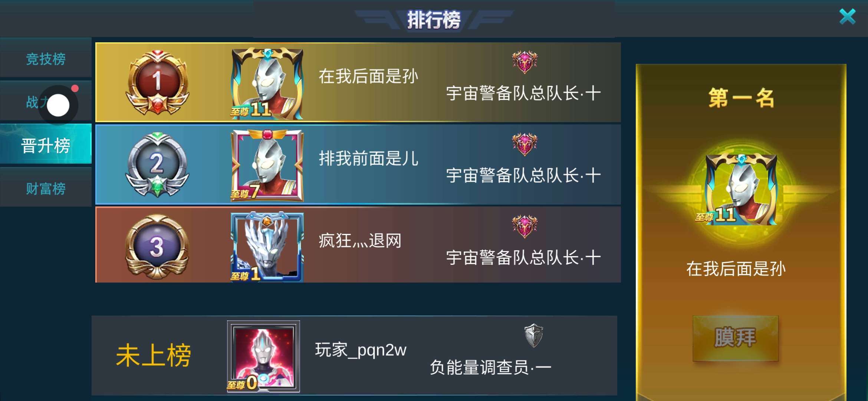Close the leaderboard with the X icon
868x401 pixels.
click(848, 17)
